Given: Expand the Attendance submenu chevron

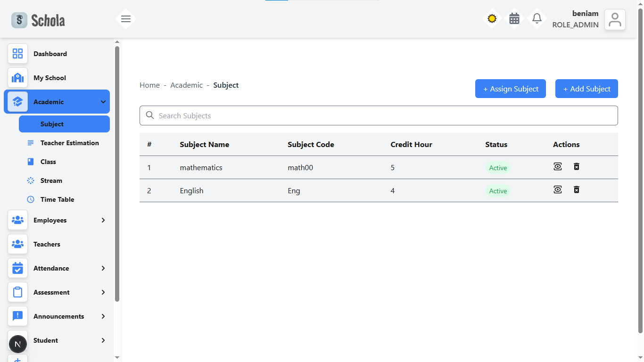Looking at the screenshot, I should 103,268.
